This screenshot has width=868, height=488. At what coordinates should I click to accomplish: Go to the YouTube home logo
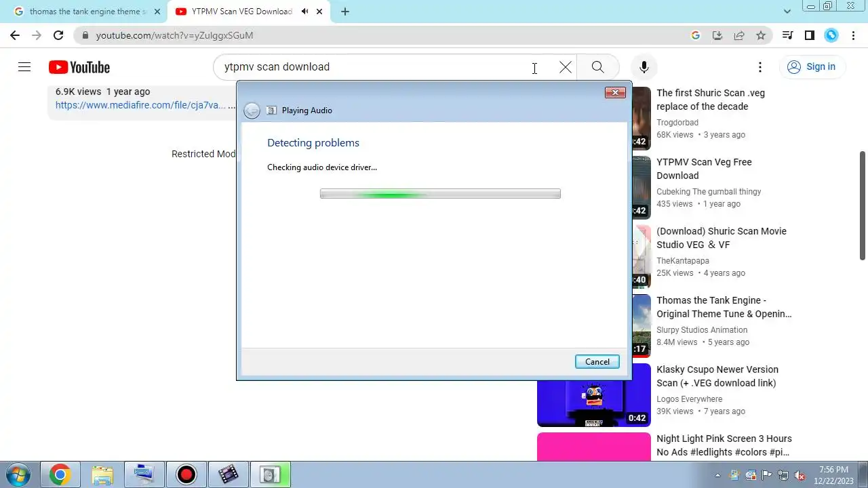pyautogui.click(x=79, y=67)
